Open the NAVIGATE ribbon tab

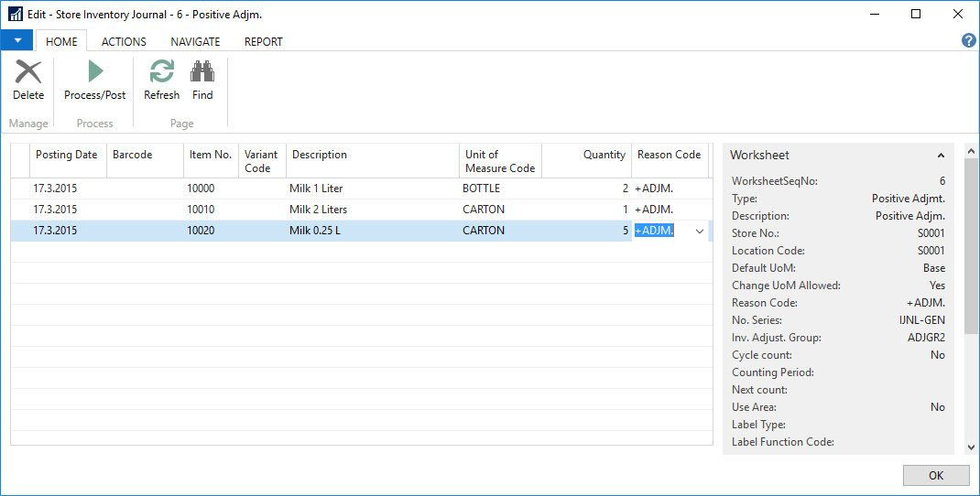coord(195,41)
